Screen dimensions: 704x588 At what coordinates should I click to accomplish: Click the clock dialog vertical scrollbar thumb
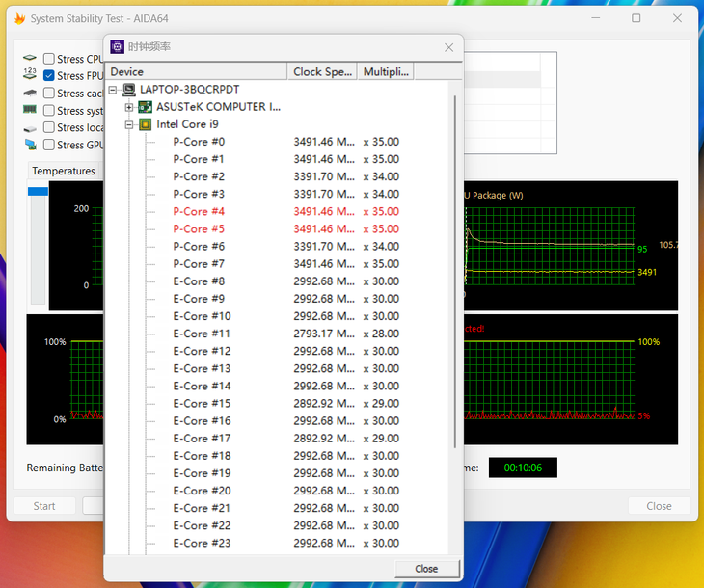455,271
